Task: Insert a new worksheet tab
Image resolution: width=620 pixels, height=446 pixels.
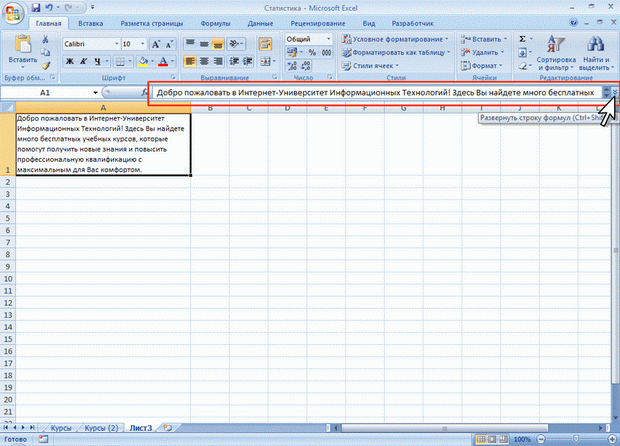Action: 168,428
